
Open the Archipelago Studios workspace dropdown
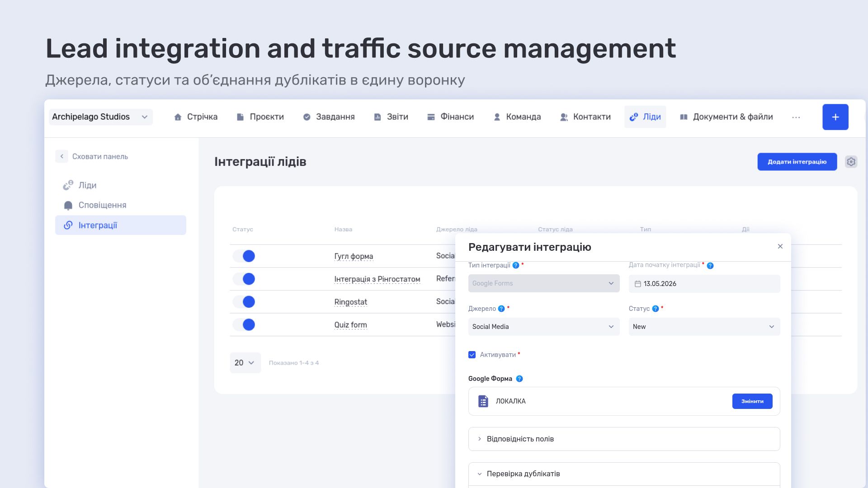coord(101,117)
